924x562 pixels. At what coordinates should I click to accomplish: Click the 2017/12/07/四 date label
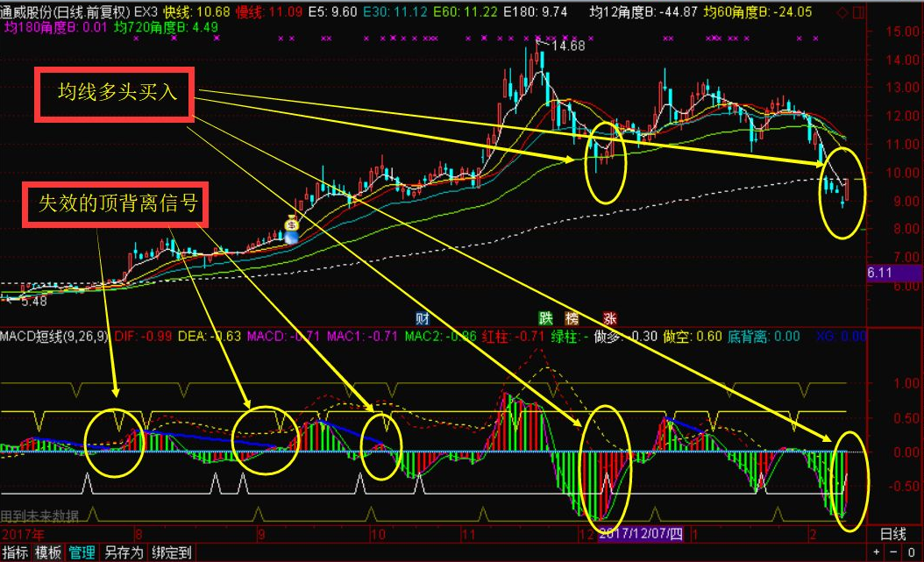tap(641, 534)
